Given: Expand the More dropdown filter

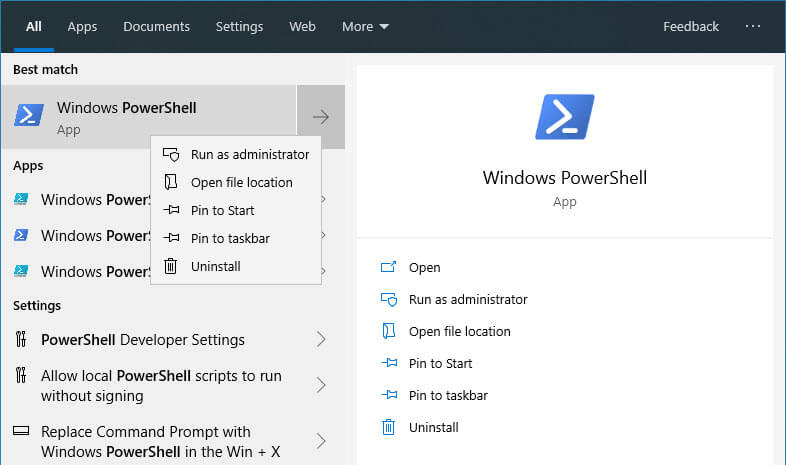Looking at the screenshot, I should [x=365, y=27].
